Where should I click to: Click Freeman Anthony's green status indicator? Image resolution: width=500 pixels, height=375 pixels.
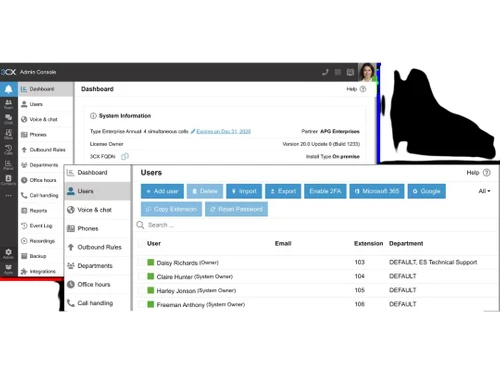tap(151, 304)
